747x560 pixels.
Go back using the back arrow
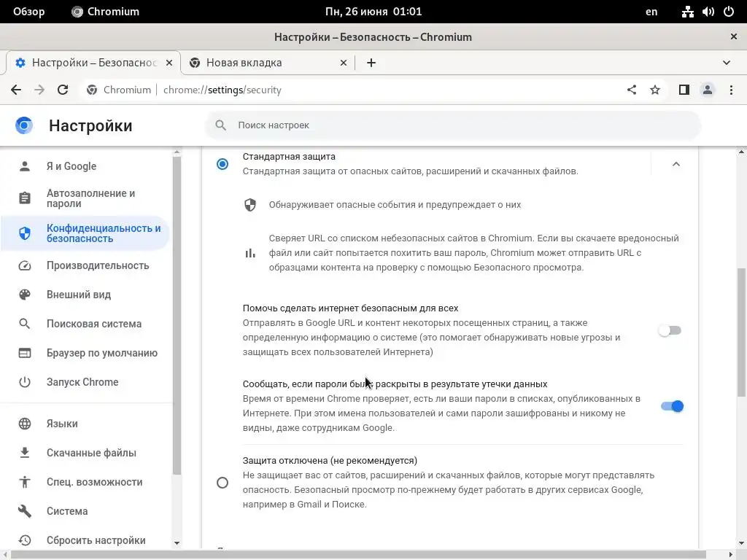[x=16, y=90]
